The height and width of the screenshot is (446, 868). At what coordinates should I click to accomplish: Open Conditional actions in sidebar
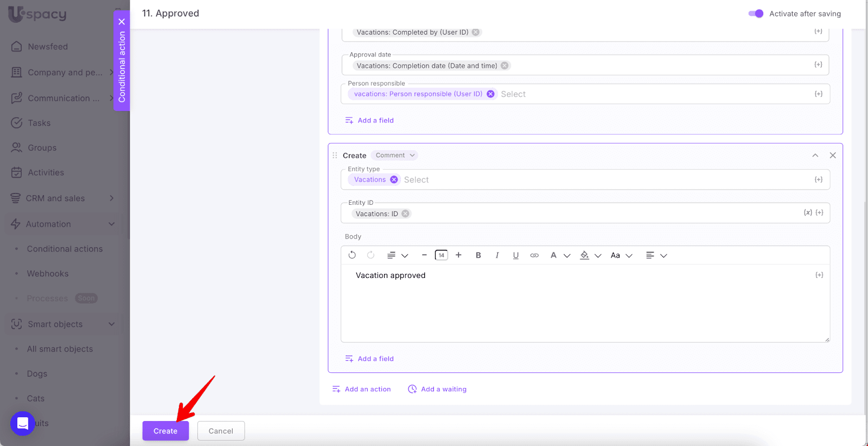[x=65, y=249]
